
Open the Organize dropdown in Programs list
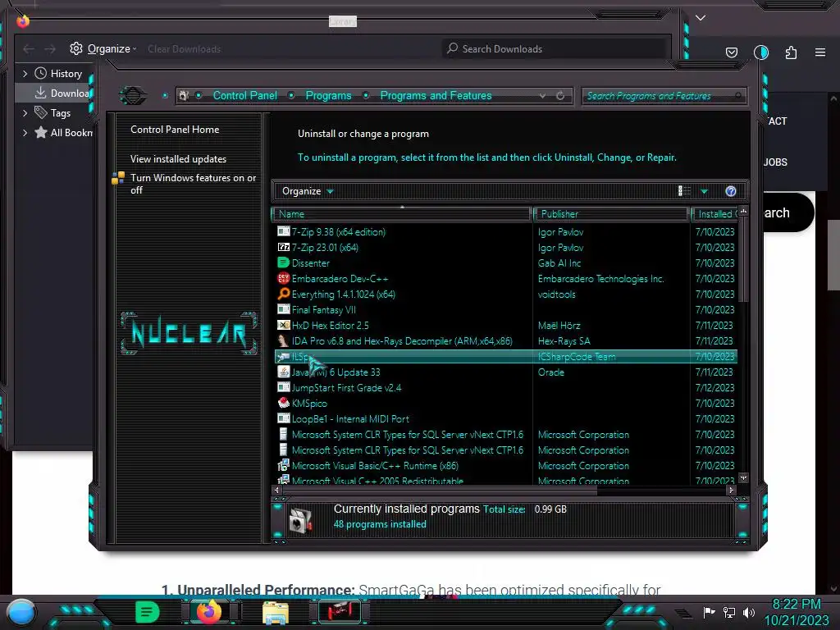[308, 191]
